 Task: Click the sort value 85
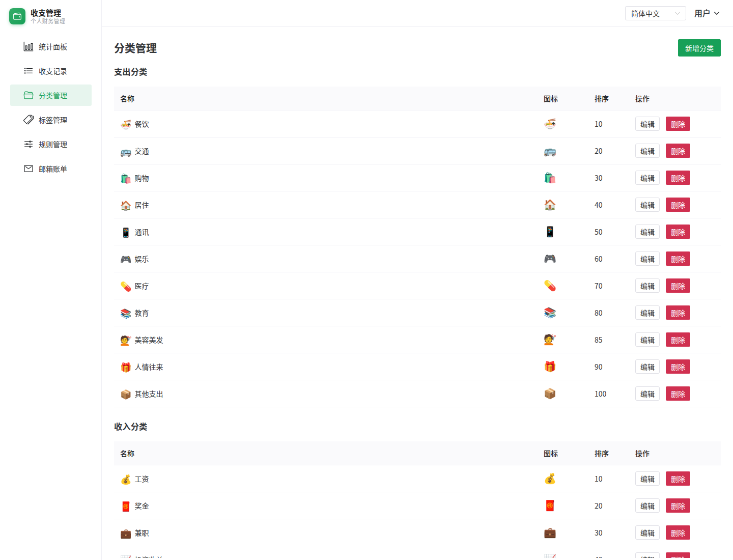(x=599, y=340)
